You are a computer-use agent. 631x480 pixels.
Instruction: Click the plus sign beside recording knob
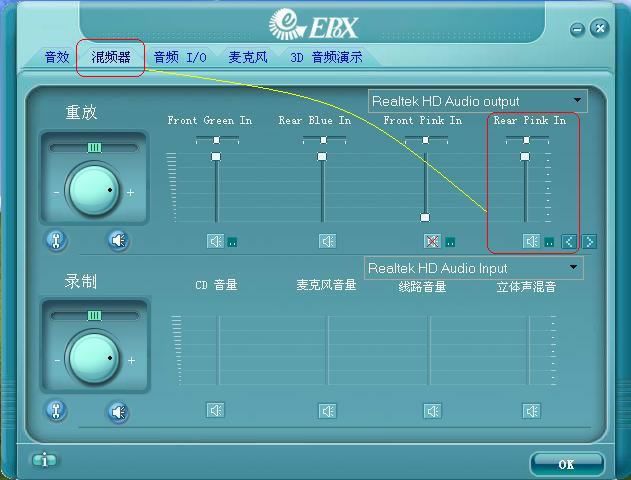pos(131,361)
